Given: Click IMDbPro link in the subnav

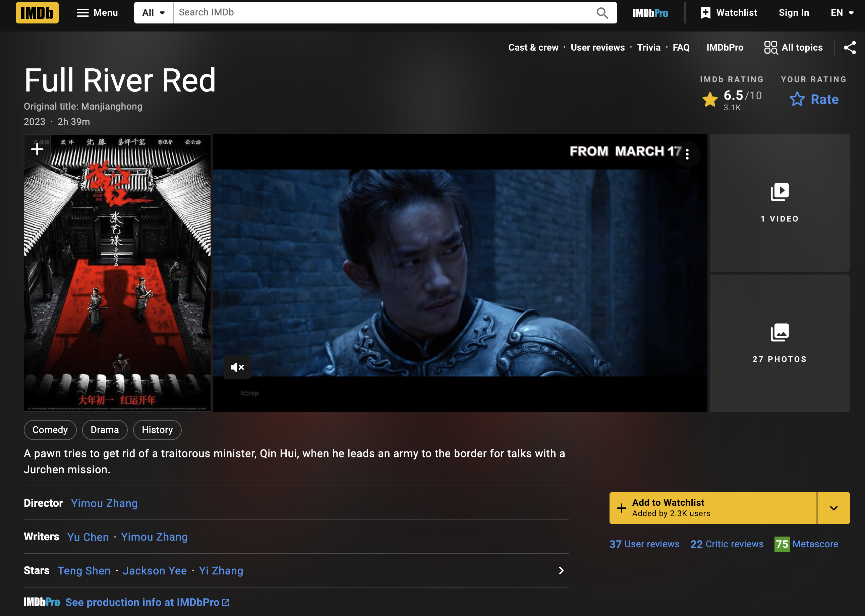Looking at the screenshot, I should [725, 47].
